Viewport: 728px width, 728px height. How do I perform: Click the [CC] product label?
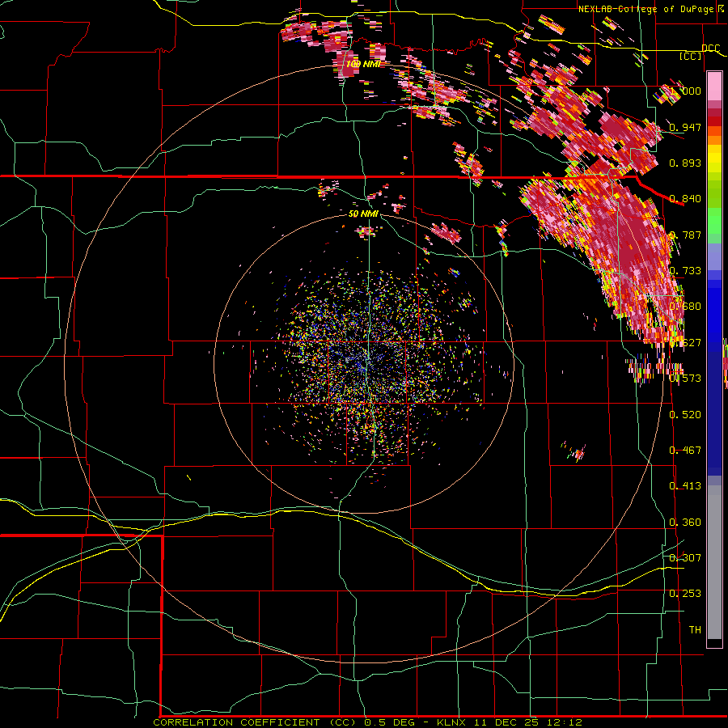pyautogui.click(x=691, y=56)
